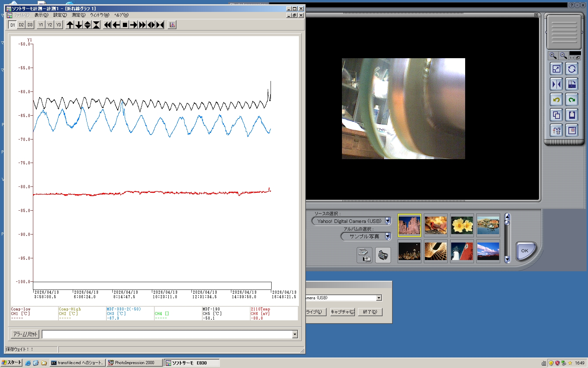Select the red cardinal bird thumbnail
588x368 pixels.
[435, 225]
